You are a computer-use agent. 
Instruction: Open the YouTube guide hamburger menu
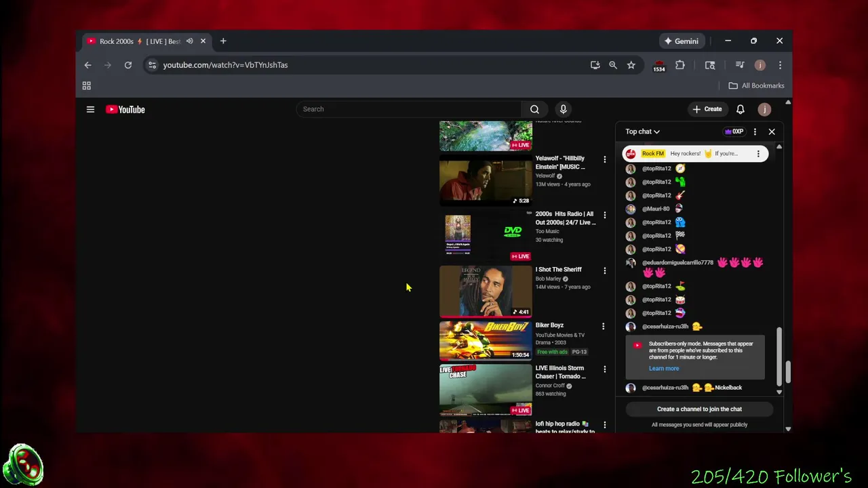point(90,109)
